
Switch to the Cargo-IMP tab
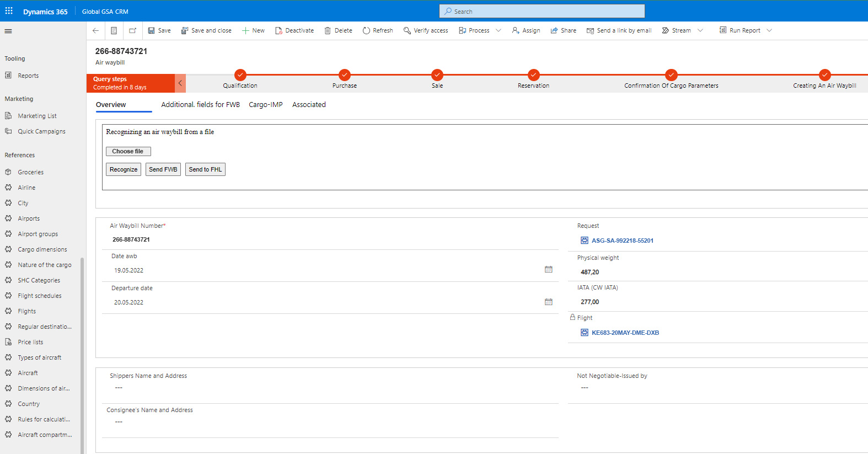point(265,105)
